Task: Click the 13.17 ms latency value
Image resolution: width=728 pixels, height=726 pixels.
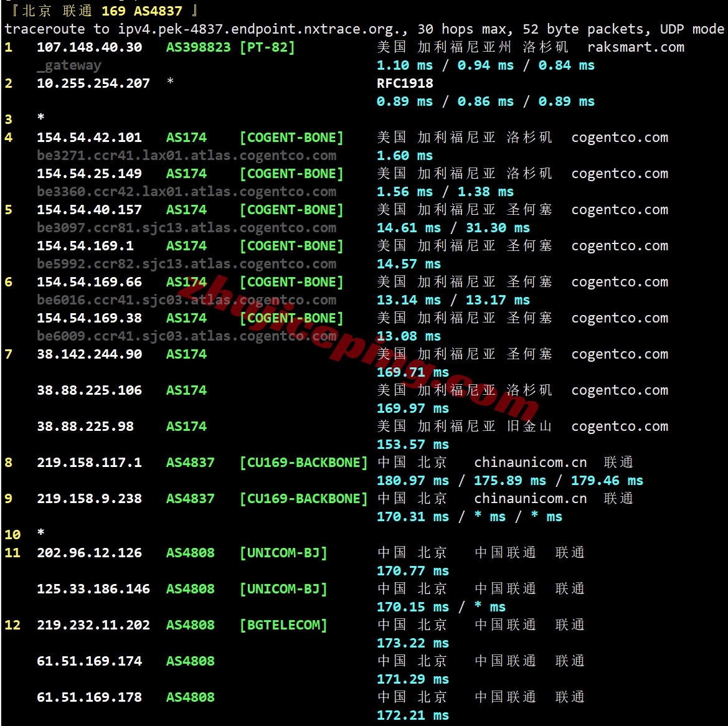Action: [498, 300]
